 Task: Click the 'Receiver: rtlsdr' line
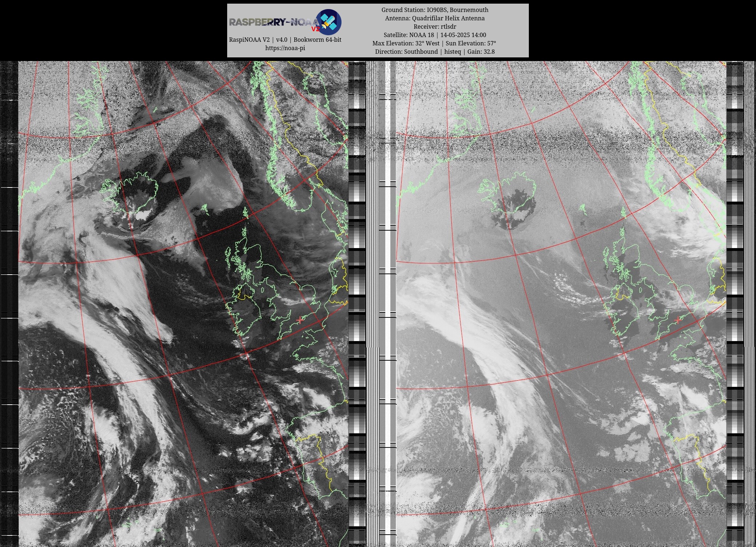tap(435, 27)
